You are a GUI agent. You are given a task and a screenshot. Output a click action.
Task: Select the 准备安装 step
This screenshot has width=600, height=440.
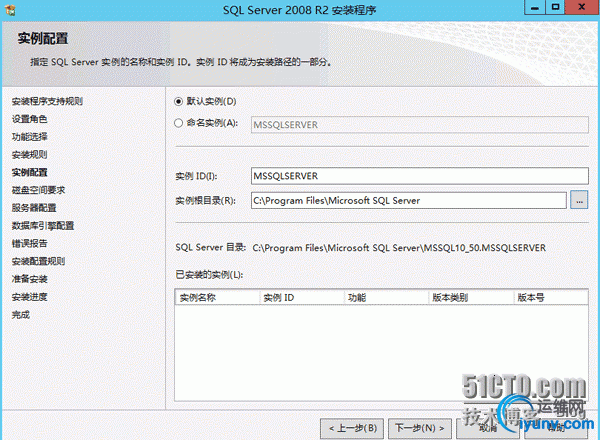(x=29, y=279)
